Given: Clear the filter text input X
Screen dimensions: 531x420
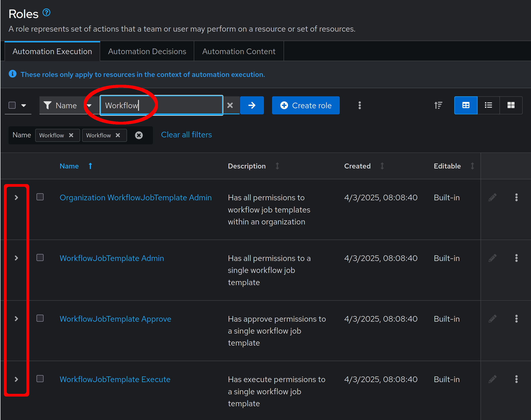Looking at the screenshot, I should click(x=230, y=106).
